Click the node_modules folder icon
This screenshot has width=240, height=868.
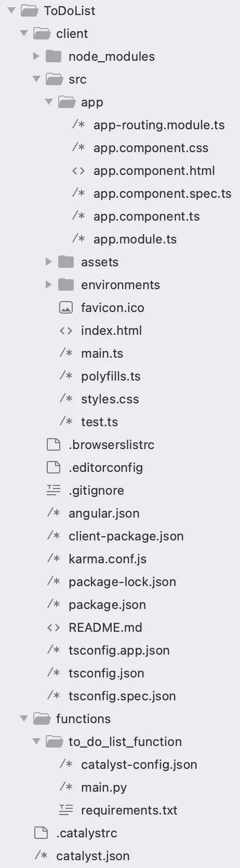point(54,56)
